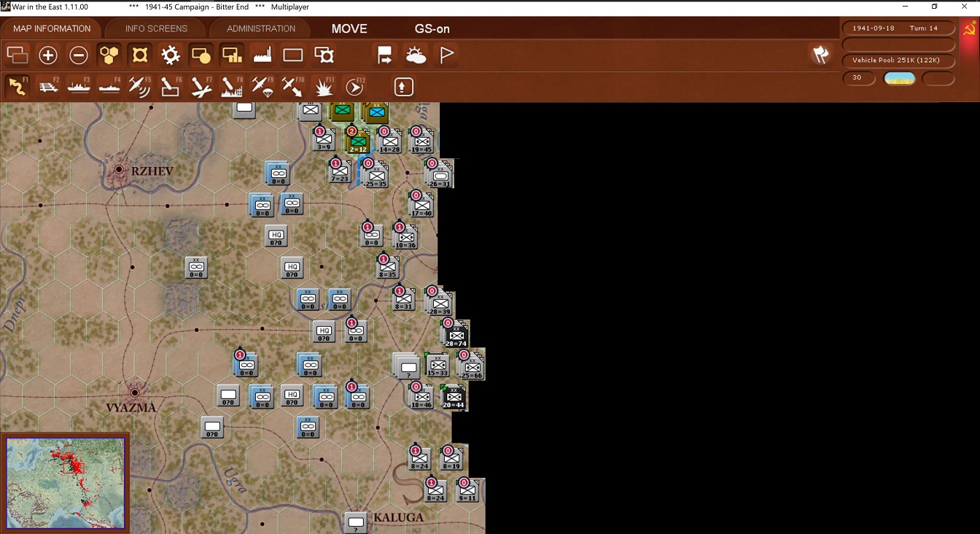Select F10 air transfer mode

tap(292, 86)
